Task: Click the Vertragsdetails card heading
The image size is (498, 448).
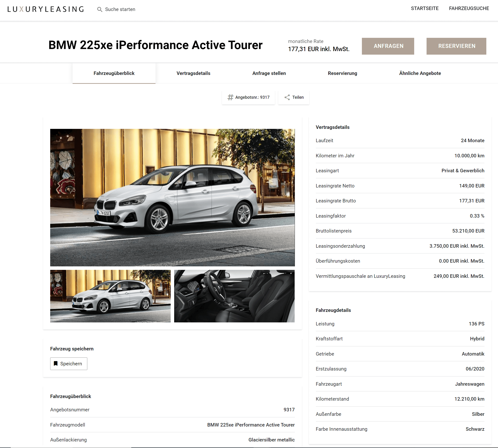Action: 332,127
